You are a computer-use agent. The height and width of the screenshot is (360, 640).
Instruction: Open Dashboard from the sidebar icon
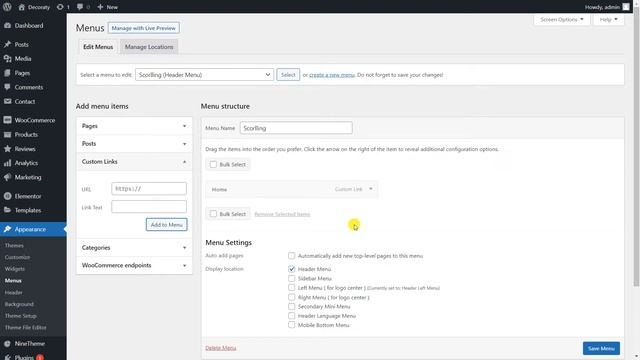(7, 25)
